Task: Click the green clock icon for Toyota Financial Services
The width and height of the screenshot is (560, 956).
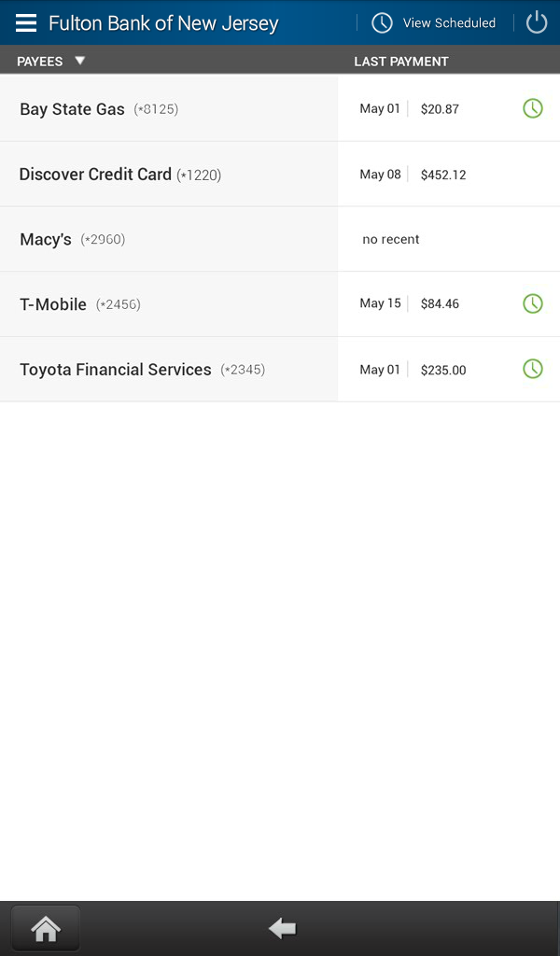Action: [533, 369]
